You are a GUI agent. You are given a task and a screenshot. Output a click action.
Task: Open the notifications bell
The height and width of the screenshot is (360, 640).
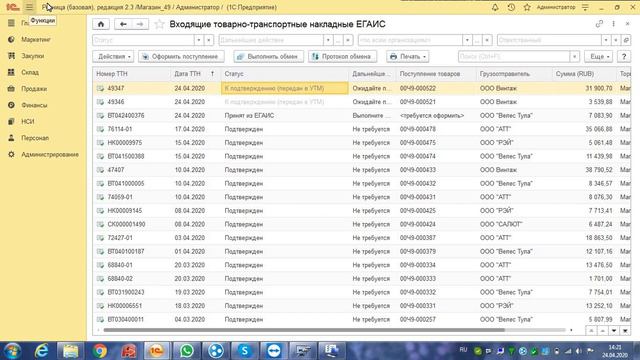tap(495, 7)
